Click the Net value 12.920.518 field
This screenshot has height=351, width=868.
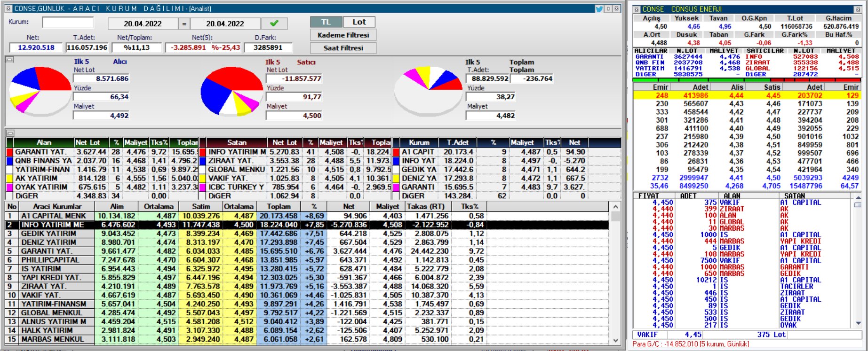[x=36, y=47]
